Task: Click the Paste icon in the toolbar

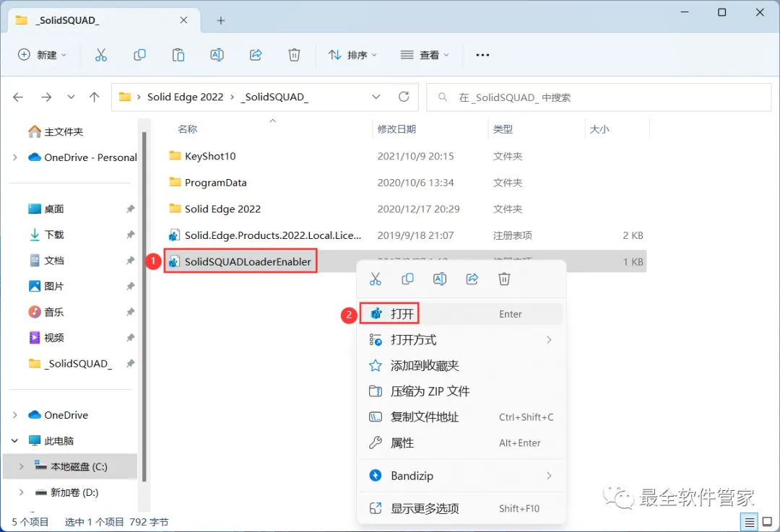Action: coord(178,55)
